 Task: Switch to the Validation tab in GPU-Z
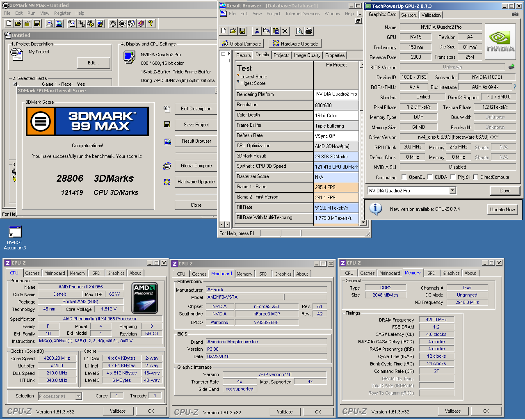point(431,15)
